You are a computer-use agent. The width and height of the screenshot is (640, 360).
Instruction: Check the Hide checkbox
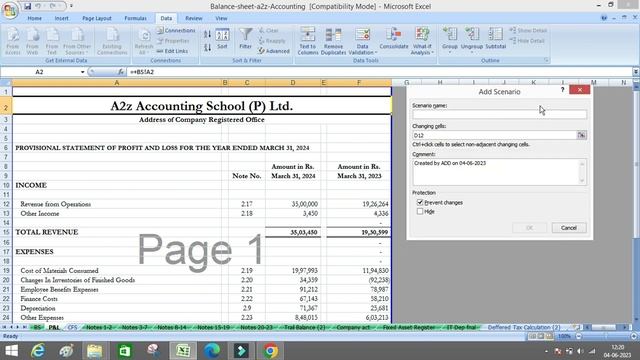tap(420, 211)
